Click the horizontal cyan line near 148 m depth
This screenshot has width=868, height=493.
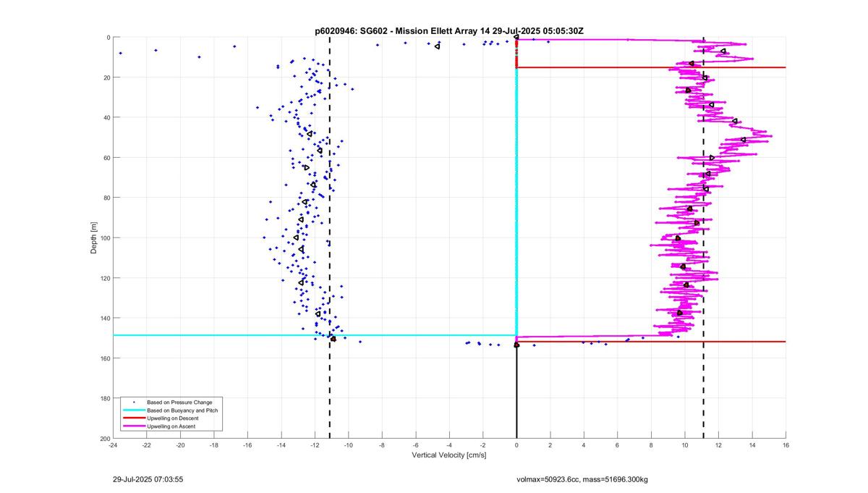(x=315, y=335)
